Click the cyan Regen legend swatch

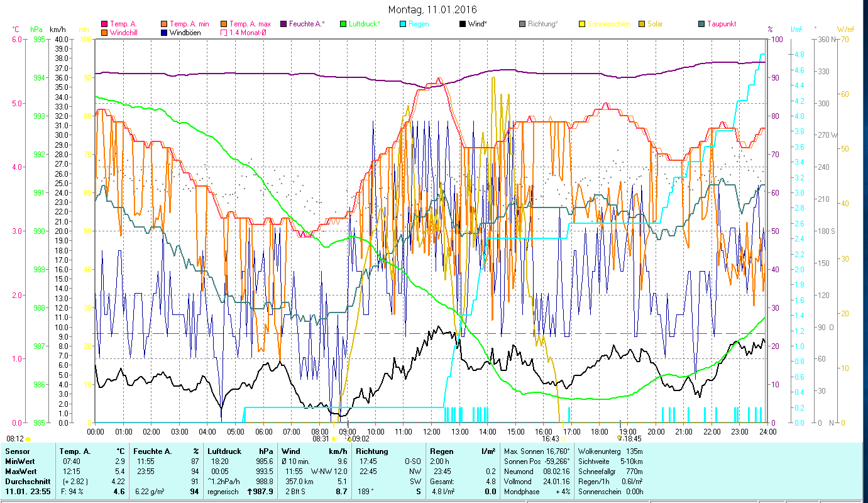(x=403, y=24)
